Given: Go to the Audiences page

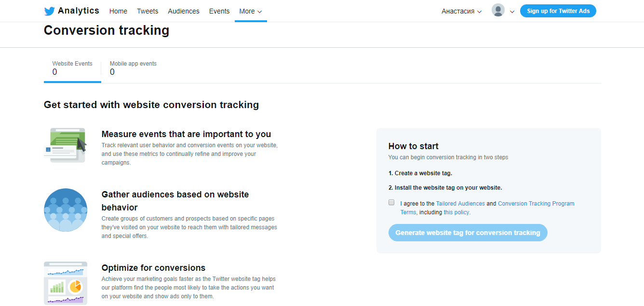Looking at the screenshot, I should coord(184,11).
